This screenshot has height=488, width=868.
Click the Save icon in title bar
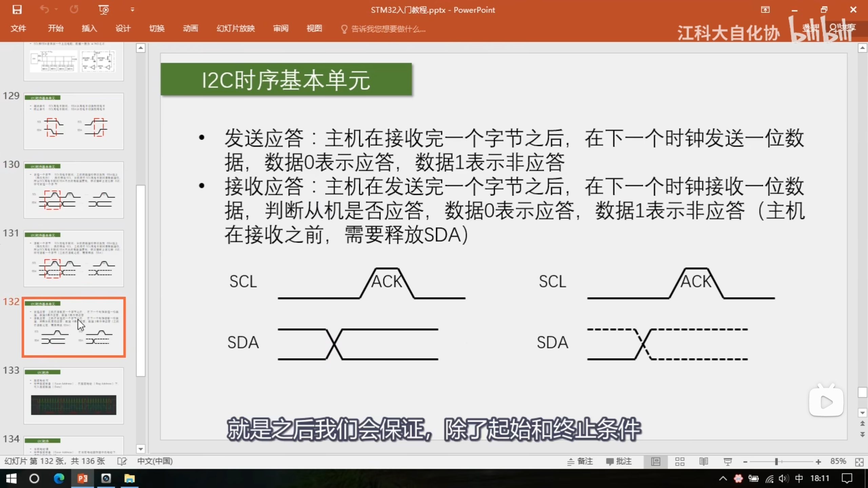pos(17,9)
